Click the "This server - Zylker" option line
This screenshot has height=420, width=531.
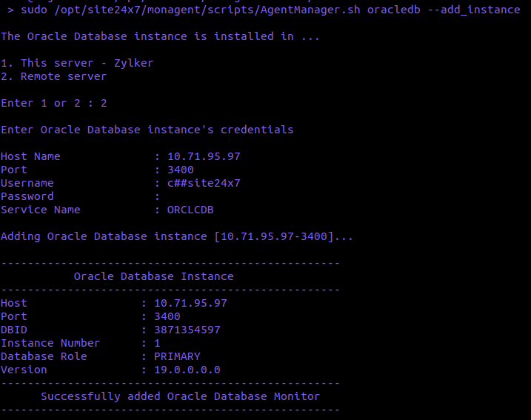(77, 63)
